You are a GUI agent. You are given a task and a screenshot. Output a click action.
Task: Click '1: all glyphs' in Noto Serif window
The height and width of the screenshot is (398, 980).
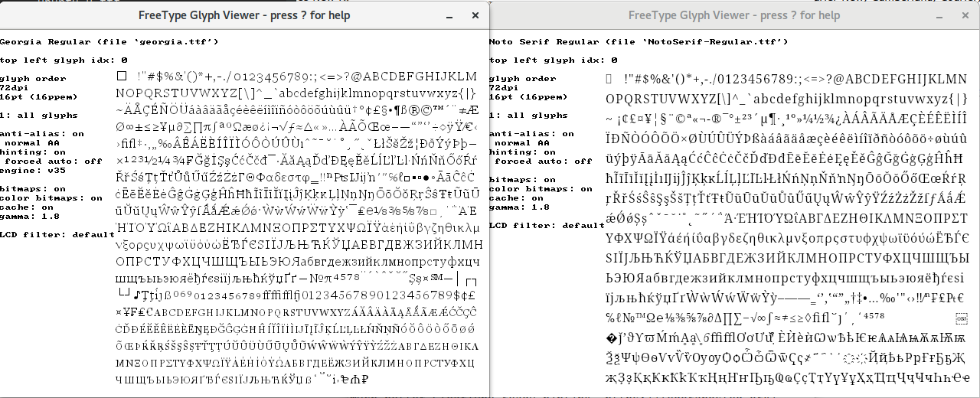point(529,115)
